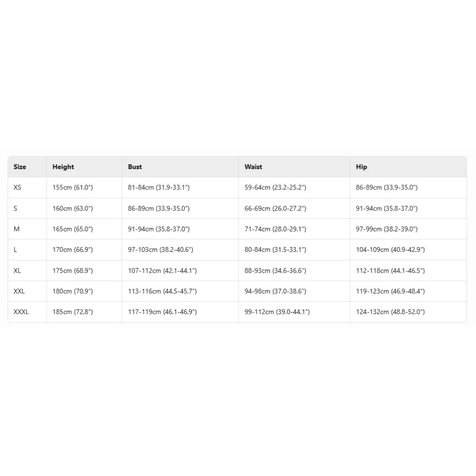Click the 71-74cm waist cell

point(275,229)
